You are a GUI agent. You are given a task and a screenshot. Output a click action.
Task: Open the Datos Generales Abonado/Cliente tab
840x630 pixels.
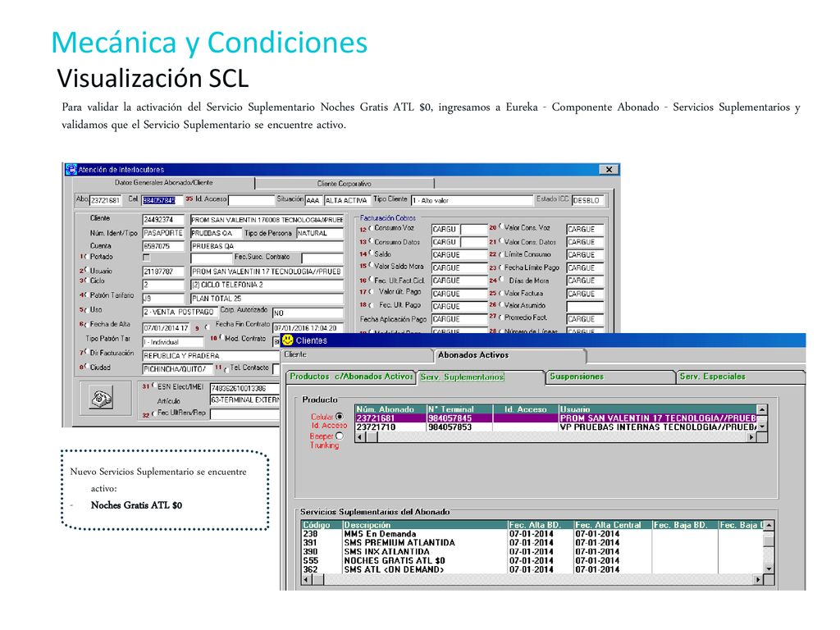(x=163, y=183)
